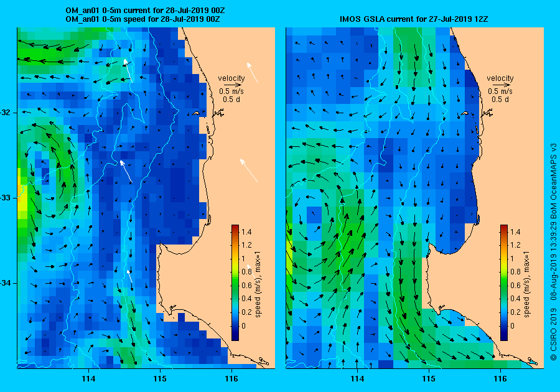The width and height of the screenshot is (560, 392).
Task: Click the longitude label "116" under the left map
Action: 231,379
